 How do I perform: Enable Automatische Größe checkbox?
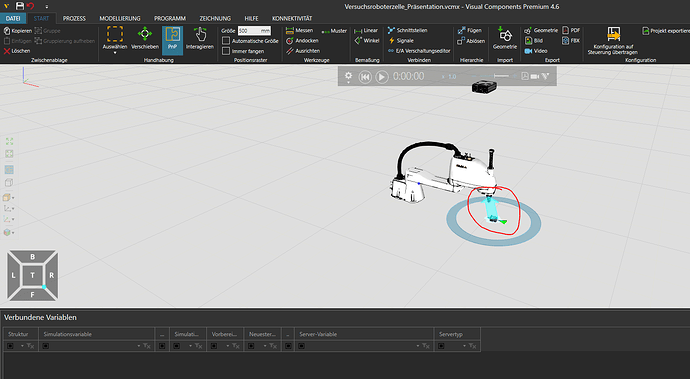point(226,40)
